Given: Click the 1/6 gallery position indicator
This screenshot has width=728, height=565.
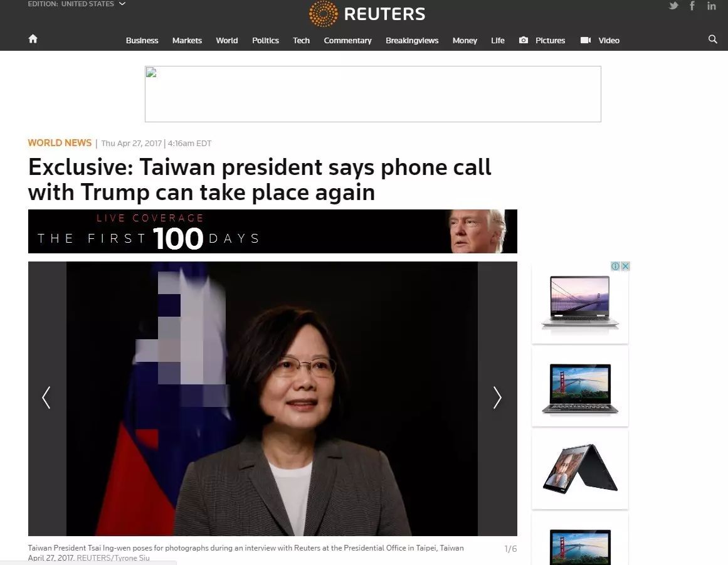Looking at the screenshot, I should point(509,548).
